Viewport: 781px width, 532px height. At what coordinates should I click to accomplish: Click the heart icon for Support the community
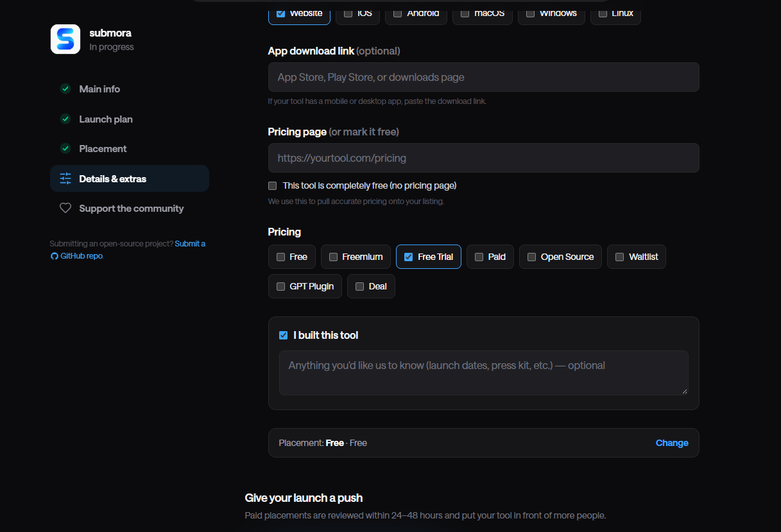pyautogui.click(x=65, y=208)
